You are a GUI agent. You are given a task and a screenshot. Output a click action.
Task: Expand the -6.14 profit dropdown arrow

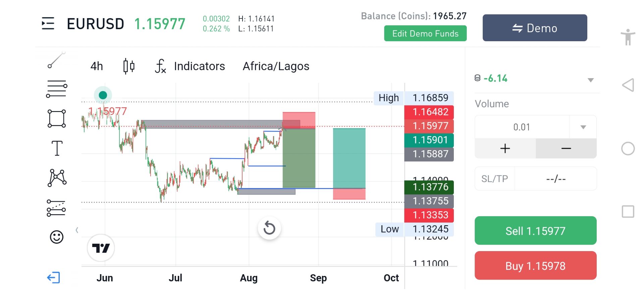tap(591, 80)
